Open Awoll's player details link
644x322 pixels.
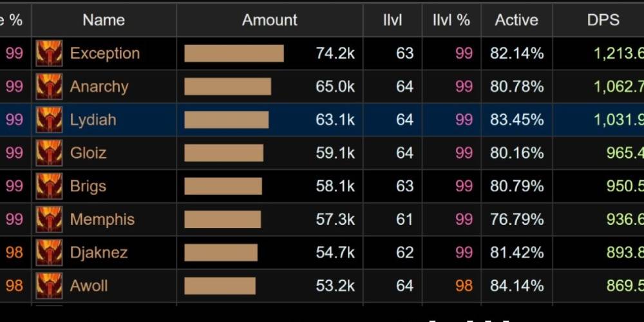89,286
